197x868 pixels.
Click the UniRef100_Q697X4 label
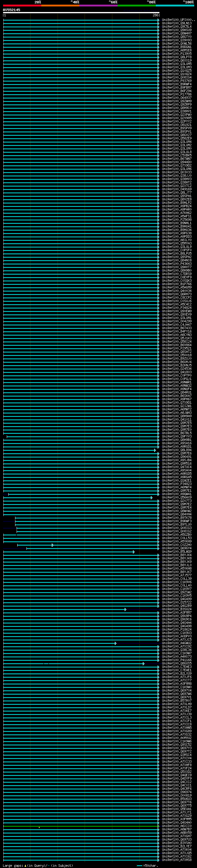click(x=176, y=690)
